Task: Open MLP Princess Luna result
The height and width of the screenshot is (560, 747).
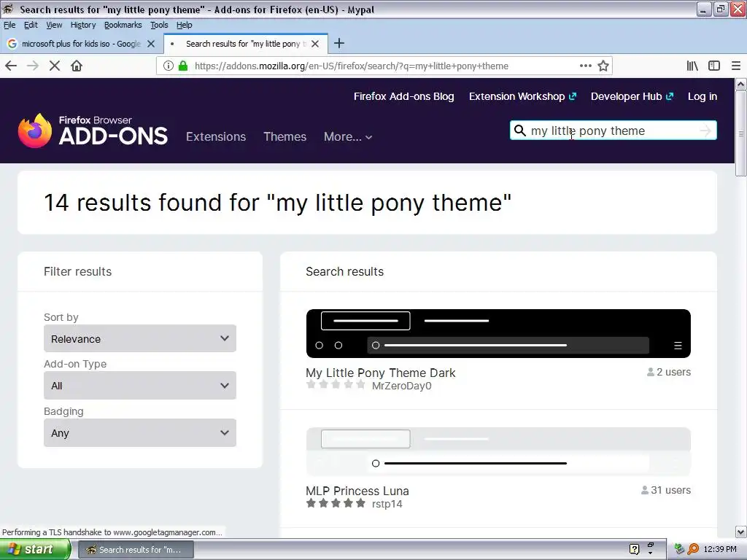Action: click(x=357, y=491)
